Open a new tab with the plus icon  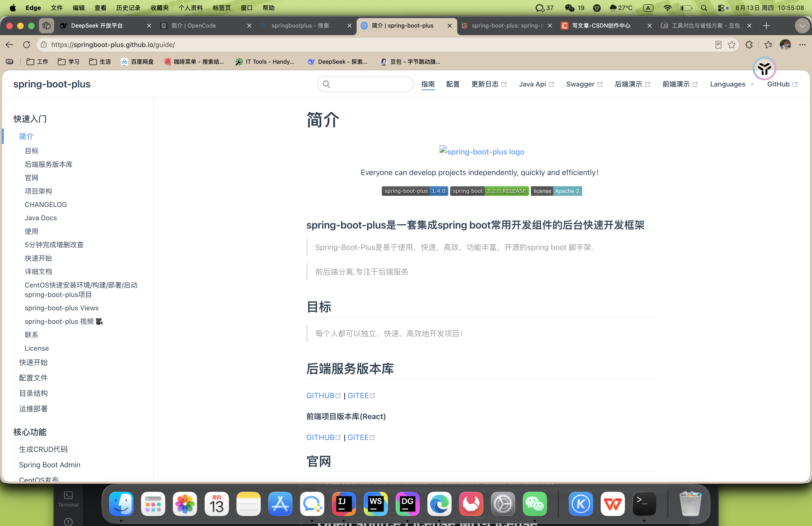click(x=766, y=26)
